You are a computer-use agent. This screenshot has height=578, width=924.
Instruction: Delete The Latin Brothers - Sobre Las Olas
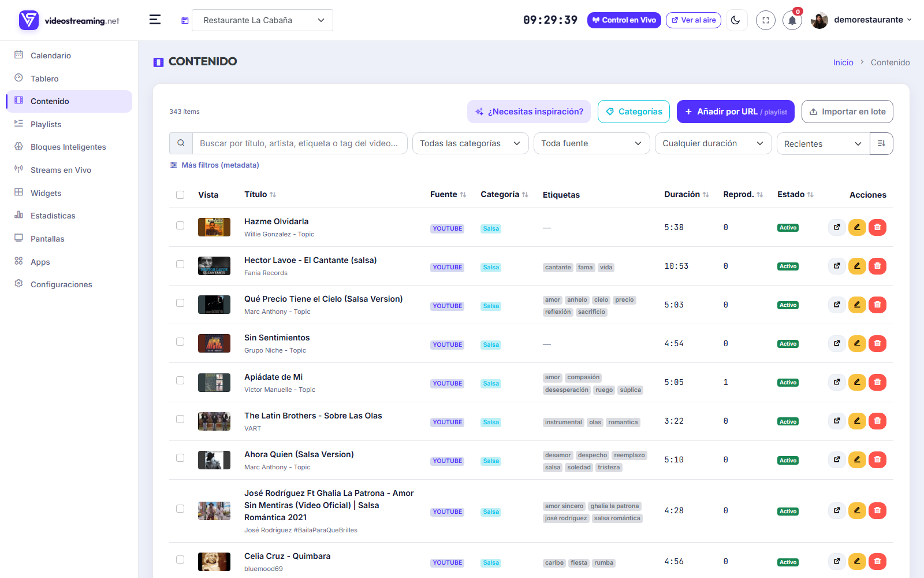877,421
